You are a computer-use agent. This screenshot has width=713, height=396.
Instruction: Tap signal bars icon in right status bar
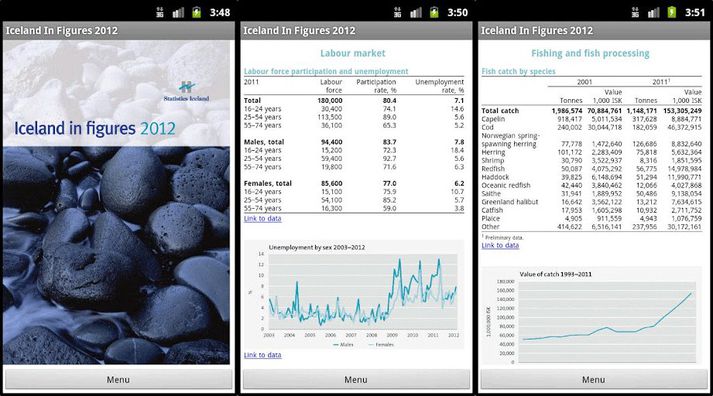(x=653, y=12)
